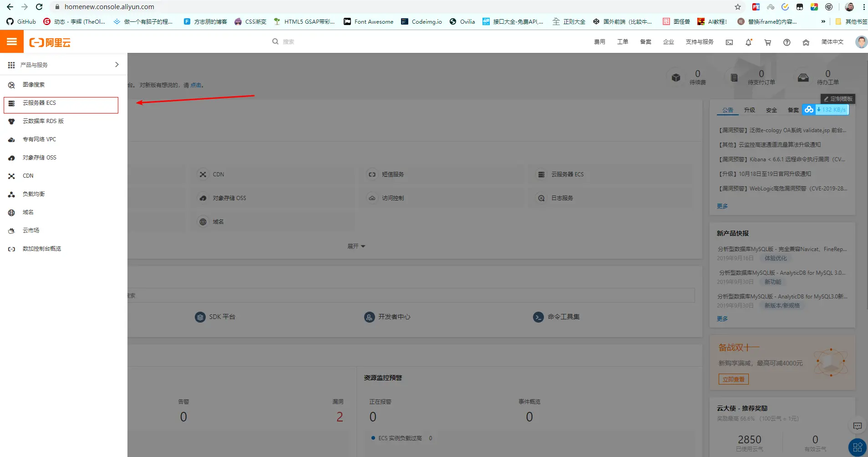Open the 更多 link under announcements
The width and height of the screenshot is (868, 457).
click(x=722, y=205)
